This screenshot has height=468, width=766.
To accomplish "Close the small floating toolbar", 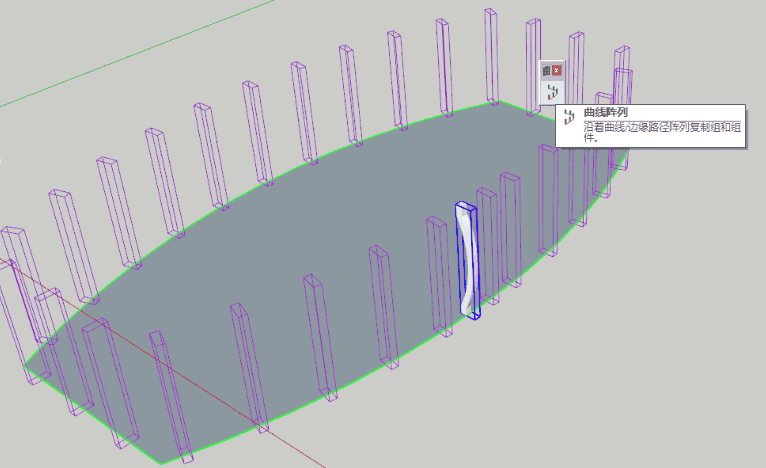I will [x=557, y=71].
